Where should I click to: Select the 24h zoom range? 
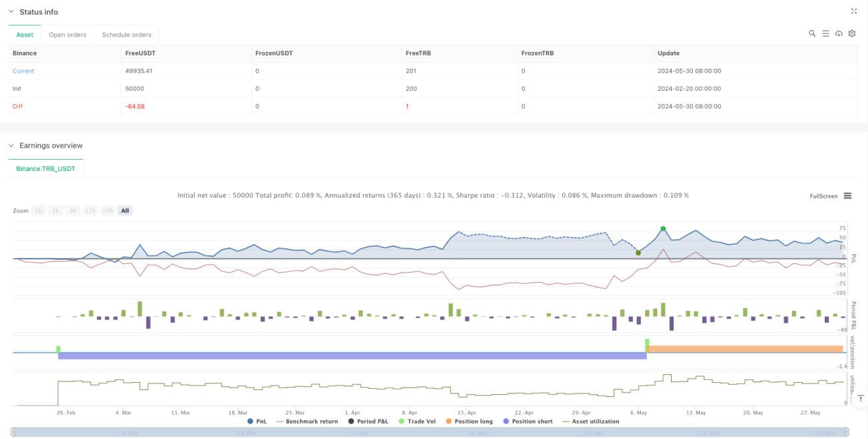point(107,210)
